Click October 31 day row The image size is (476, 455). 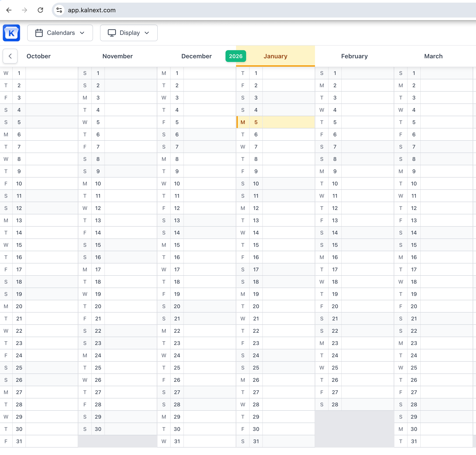tap(39, 441)
